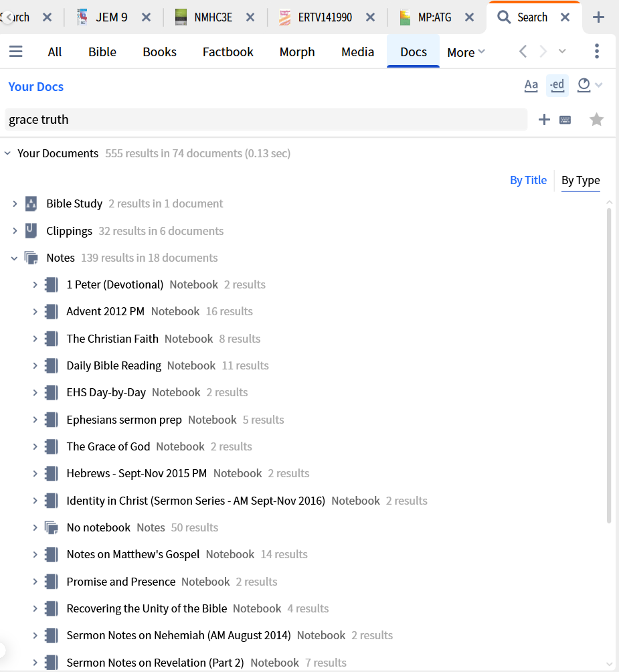Collapse the Your Documents results section
The image size is (619, 672).
[7, 153]
